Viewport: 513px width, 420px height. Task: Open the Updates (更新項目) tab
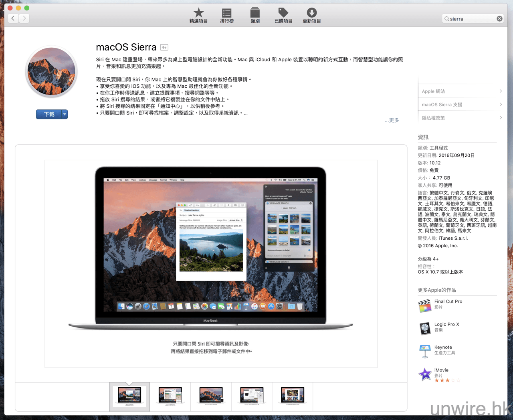pyautogui.click(x=311, y=15)
